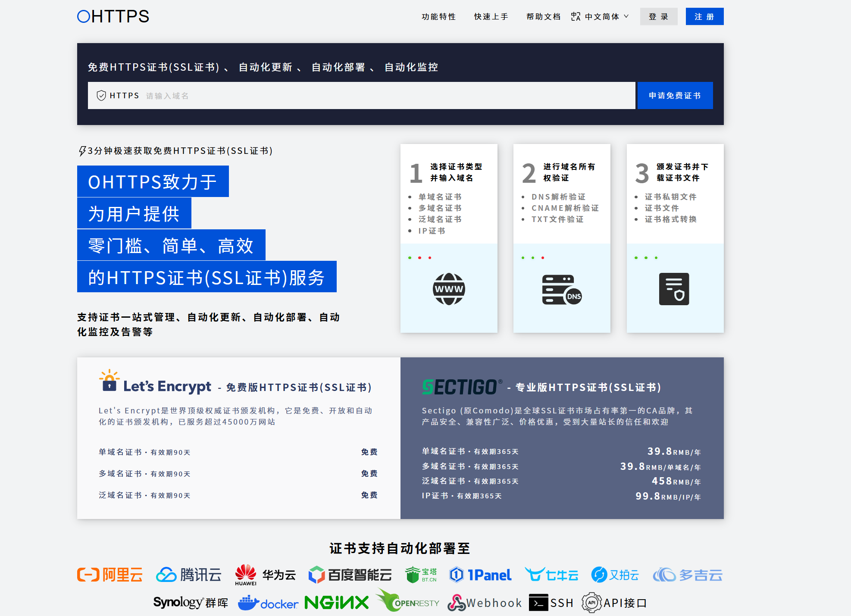
Task: Open the 功能特性 menu item
Action: (x=438, y=16)
